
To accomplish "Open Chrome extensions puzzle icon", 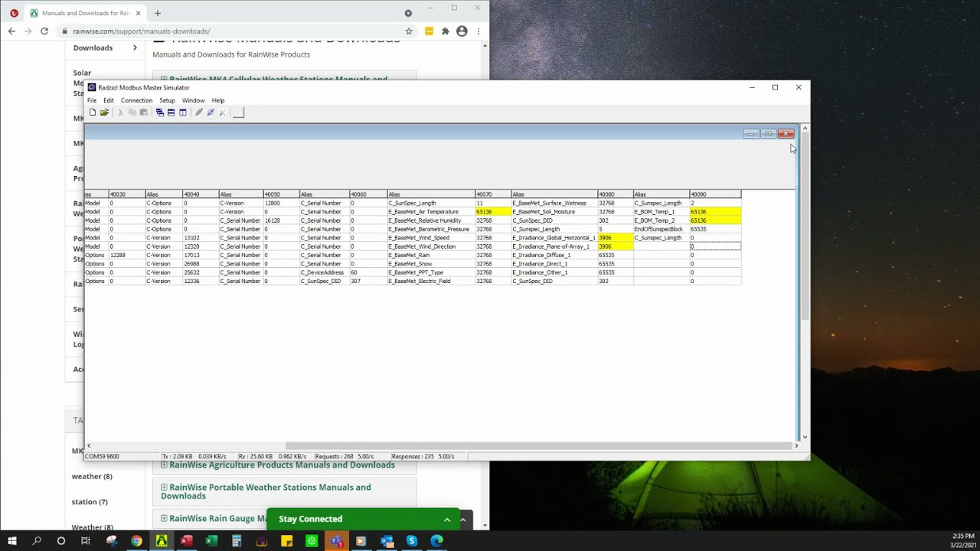I will [446, 31].
